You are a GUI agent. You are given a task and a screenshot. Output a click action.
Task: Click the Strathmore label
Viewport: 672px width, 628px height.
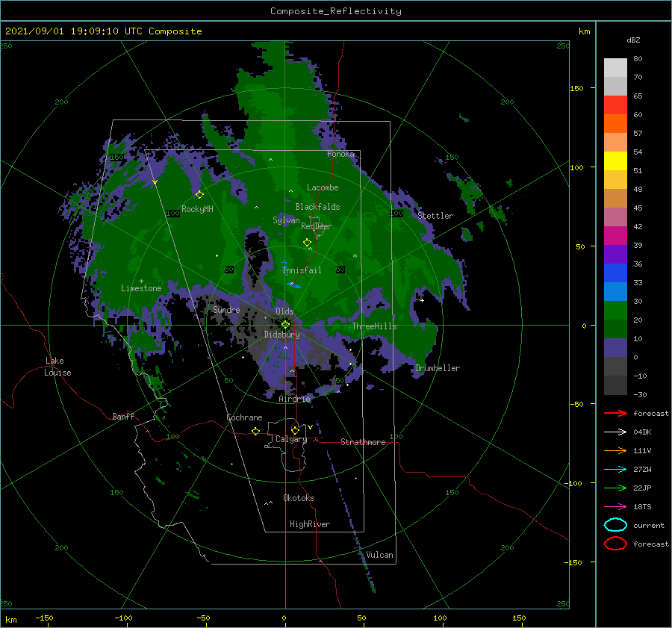click(363, 442)
